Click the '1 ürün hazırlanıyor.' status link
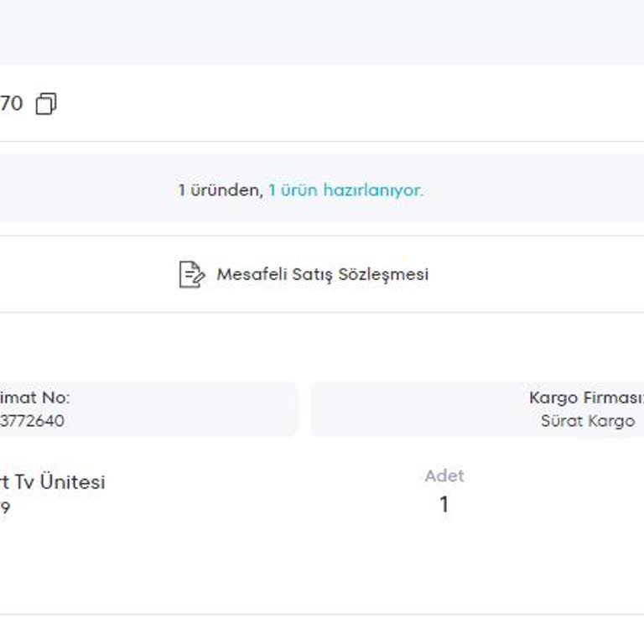This screenshot has width=644, height=644. tap(345, 190)
